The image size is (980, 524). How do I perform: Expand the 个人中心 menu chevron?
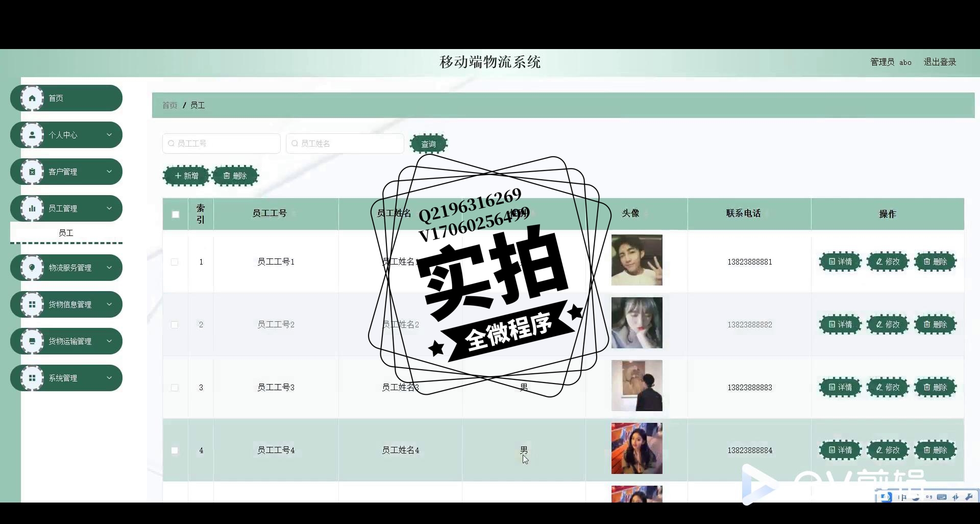tap(109, 135)
